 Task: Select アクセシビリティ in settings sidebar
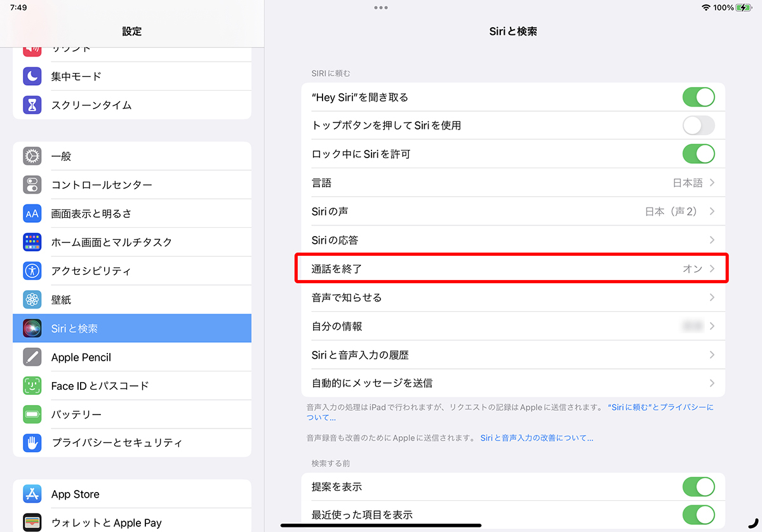pyautogui.click(x=132, y=271)
